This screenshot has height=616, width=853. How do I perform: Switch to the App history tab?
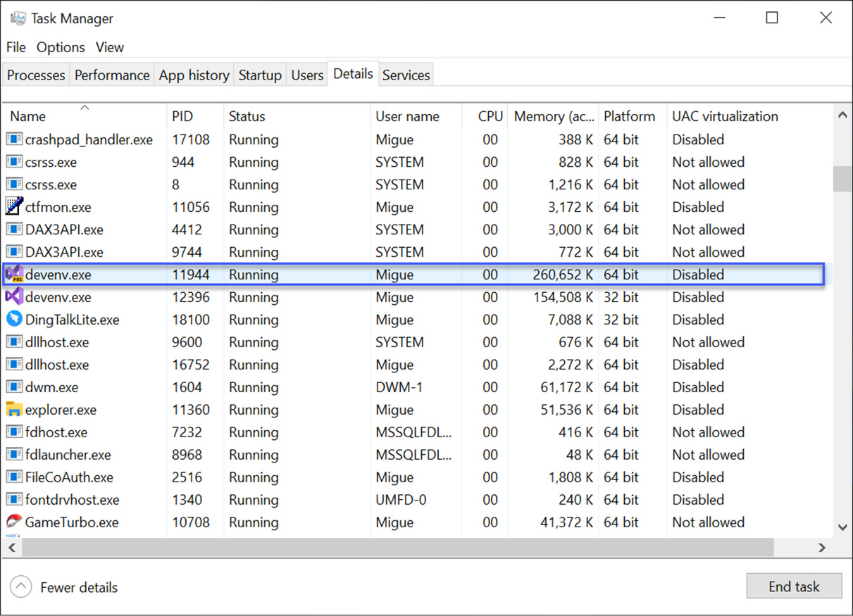[194, 75]
